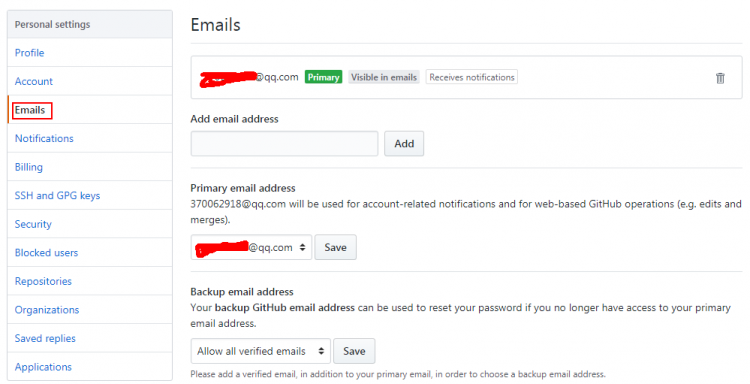Go to Saved replies
This screenshot has width=750, height=384.
click(45, 339)
